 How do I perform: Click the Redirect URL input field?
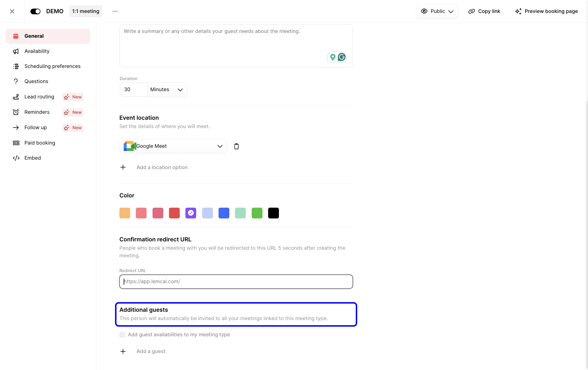point(236,282)
